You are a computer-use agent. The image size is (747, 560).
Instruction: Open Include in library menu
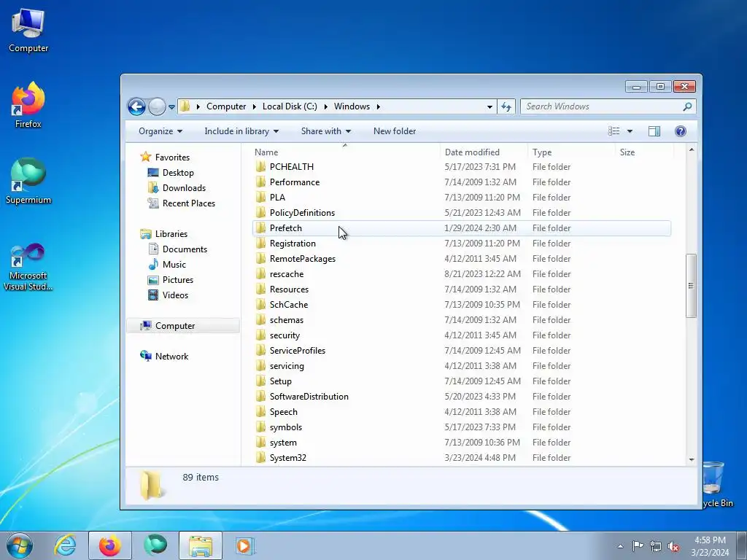(x=241, y=131)
